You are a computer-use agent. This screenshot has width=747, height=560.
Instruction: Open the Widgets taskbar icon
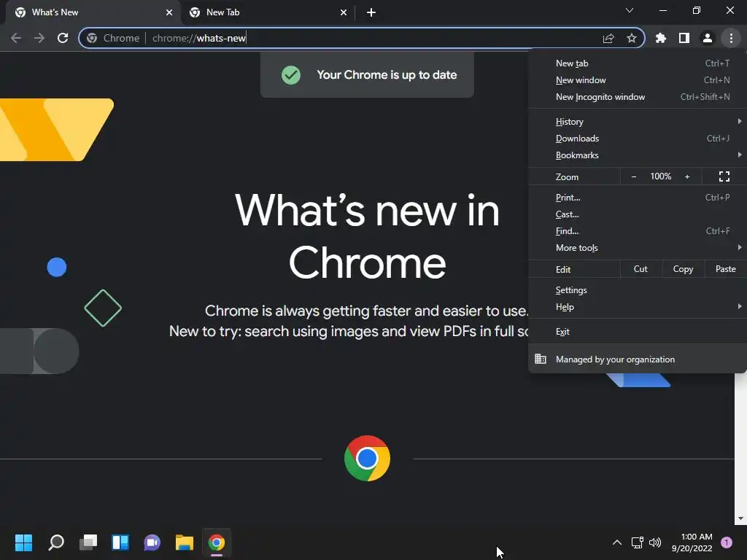click(x=120, y=542)
